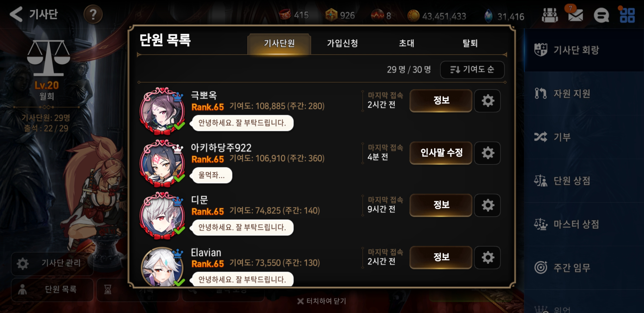
Task: Open the help question mark icon
Action: click(x=93, y=15)
